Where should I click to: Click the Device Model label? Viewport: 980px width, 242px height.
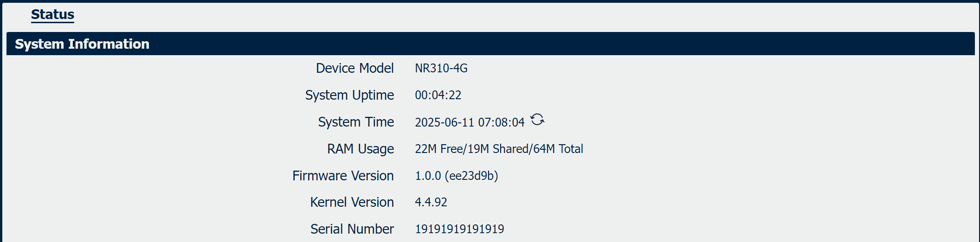355,68
